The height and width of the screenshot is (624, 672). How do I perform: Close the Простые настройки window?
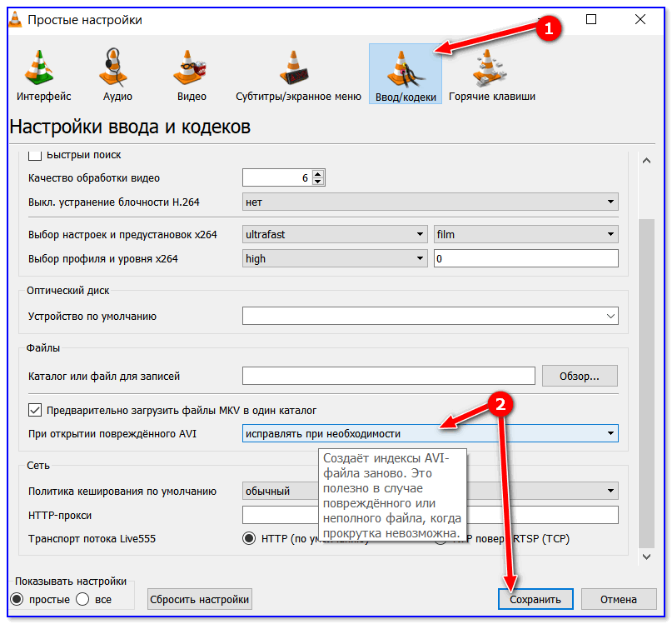click(x=640, y=19)
